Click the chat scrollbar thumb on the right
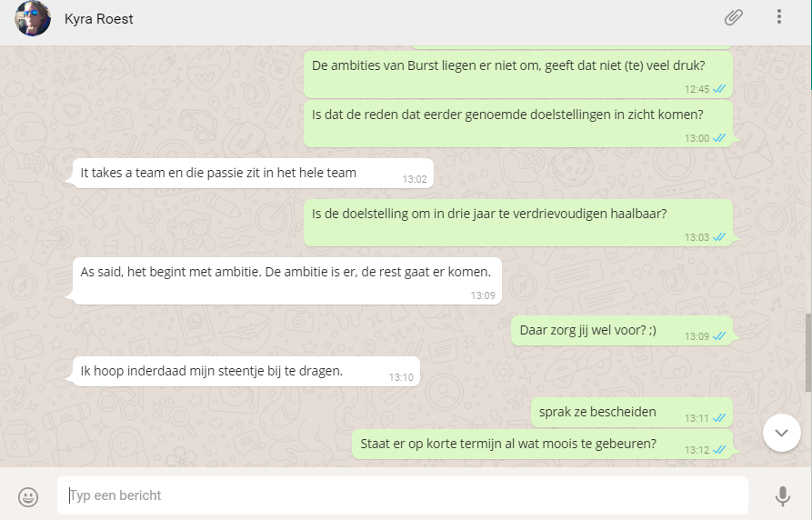Image resolution: width=812 pixels, height=520 pixels. click(x=808, y=352)
